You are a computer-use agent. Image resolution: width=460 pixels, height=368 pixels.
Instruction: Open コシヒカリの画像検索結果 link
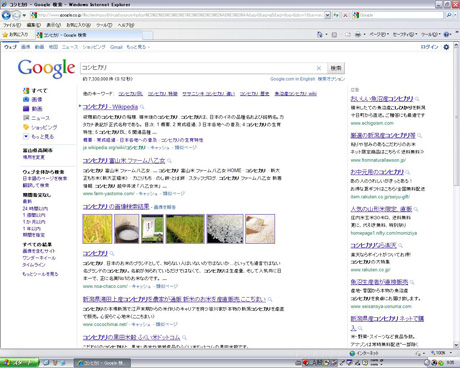tap(116, 207)
